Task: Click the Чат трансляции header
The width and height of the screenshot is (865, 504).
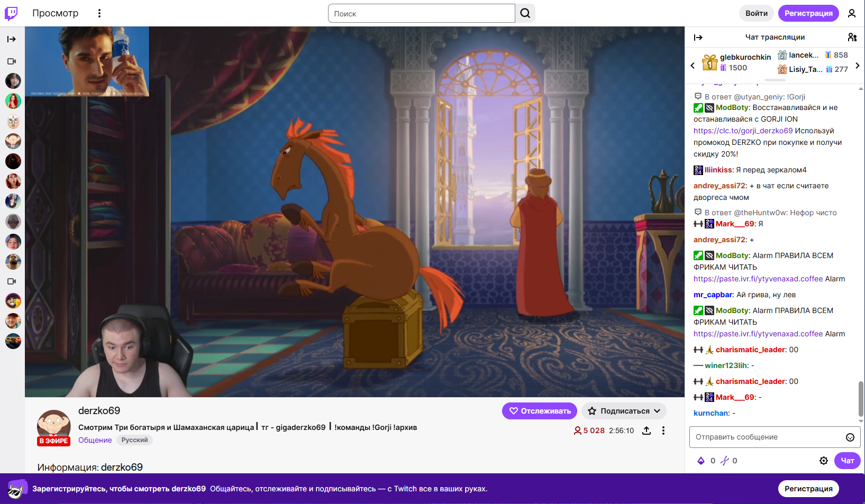Action: click(x=775, y=37)
